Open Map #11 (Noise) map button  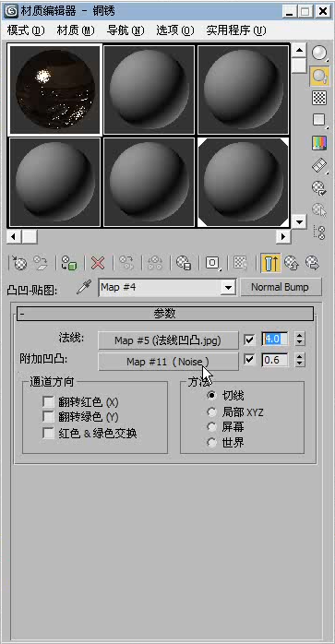click(168, 362)
